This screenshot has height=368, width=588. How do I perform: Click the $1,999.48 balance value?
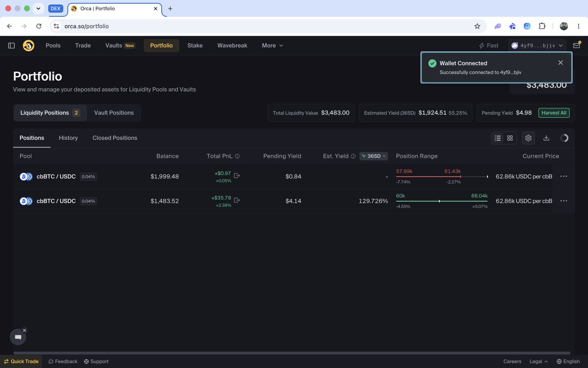point(165,177)
